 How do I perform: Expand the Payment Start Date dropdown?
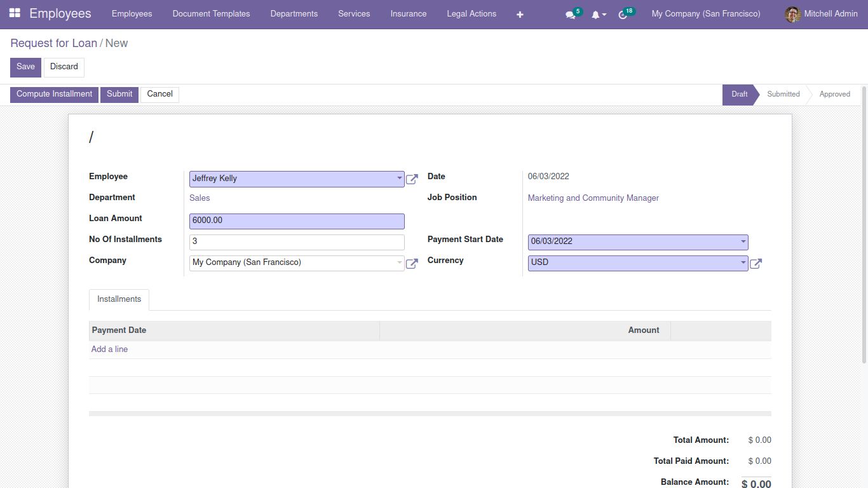pyautogui.click(x=742, y=242)
